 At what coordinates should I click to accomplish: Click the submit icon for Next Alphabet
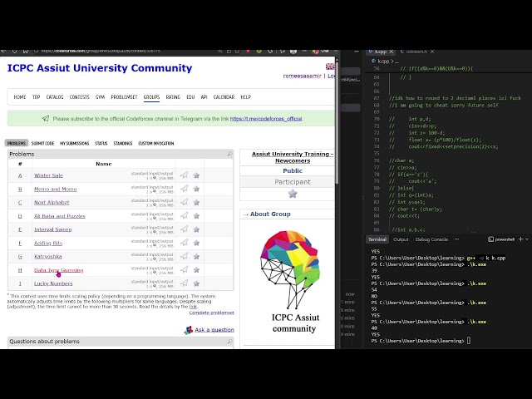point(184,202)
